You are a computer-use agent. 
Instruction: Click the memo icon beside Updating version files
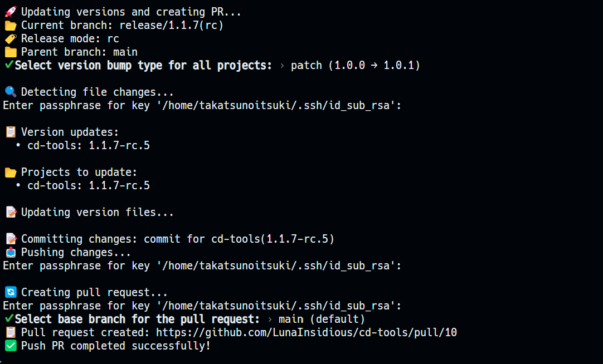coord(11,213)
